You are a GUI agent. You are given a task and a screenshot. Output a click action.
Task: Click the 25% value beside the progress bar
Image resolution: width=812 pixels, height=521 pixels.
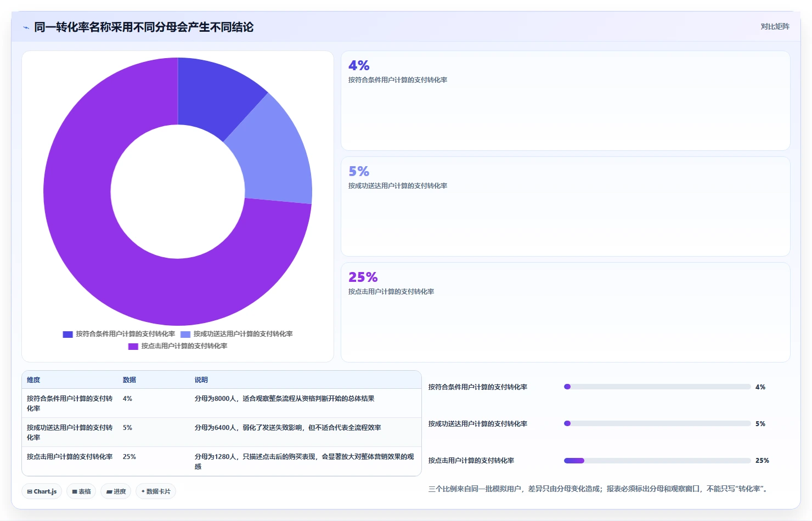click(762, 461)
